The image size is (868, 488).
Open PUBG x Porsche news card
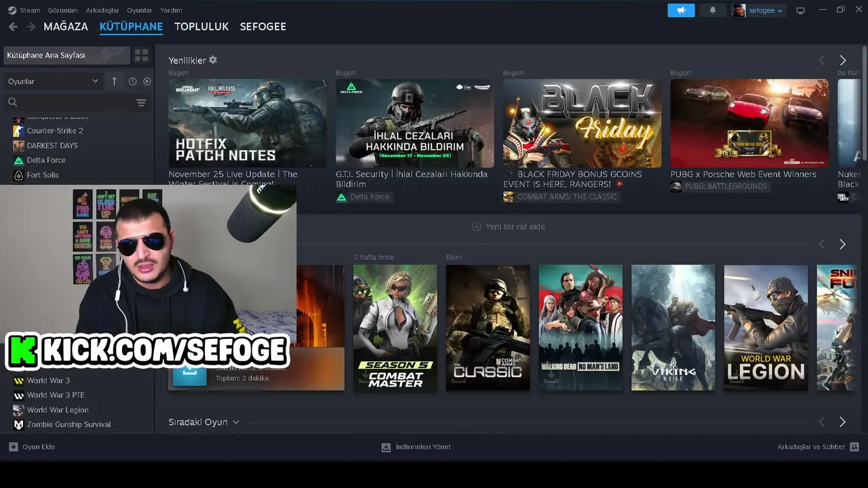[x=749, y=123]
